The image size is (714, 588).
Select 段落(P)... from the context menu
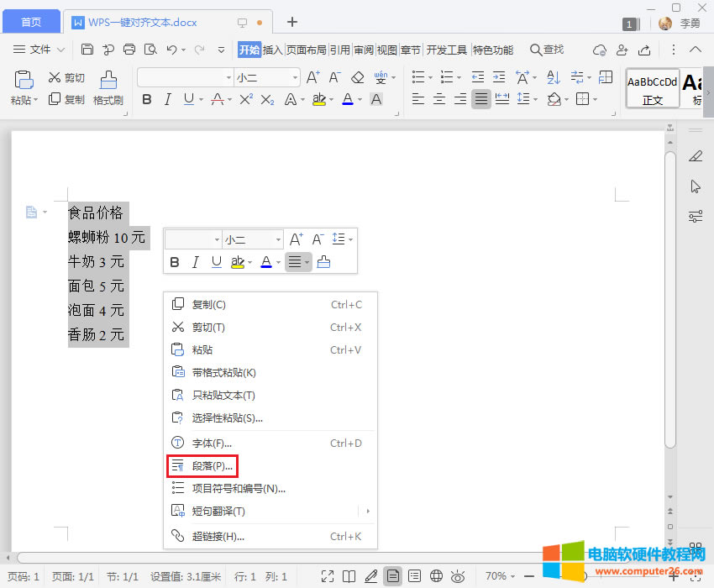point(211,465)
